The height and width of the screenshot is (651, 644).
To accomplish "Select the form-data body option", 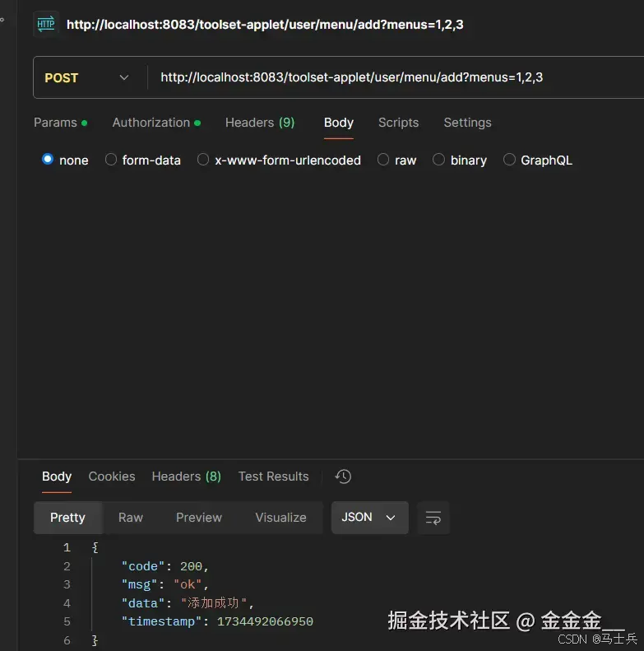I will (x=111, y=160).
